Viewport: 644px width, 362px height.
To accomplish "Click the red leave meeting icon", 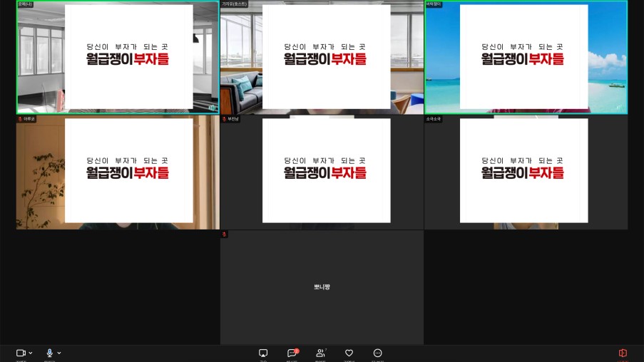I will pos(623,353).
